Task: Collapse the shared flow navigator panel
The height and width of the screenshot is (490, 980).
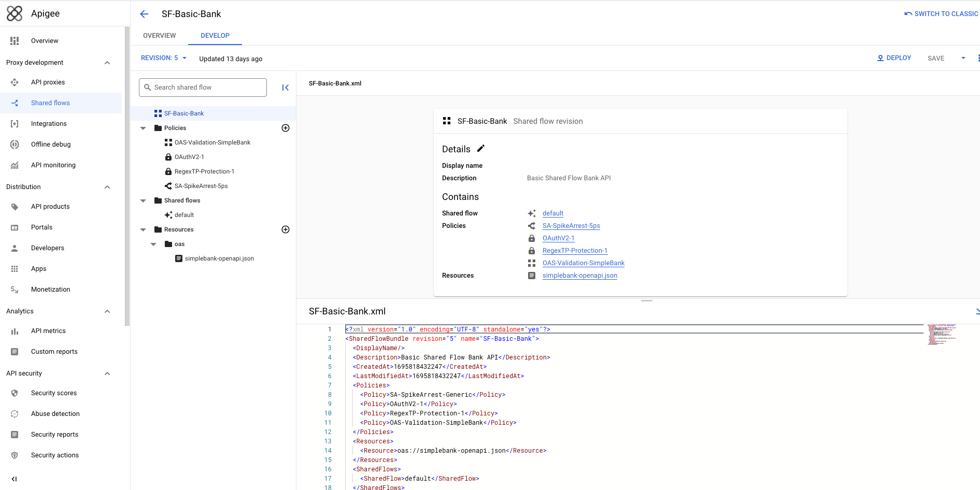Action: (285, 88)
